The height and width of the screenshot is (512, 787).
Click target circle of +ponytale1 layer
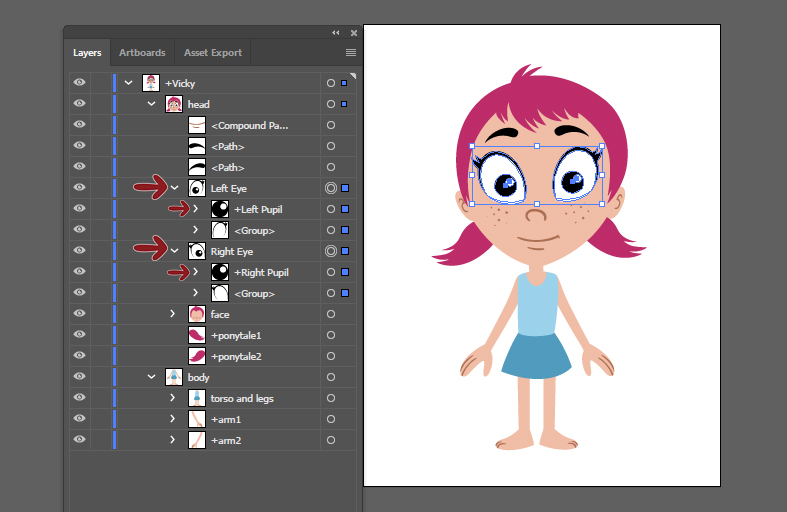[331, 335]
